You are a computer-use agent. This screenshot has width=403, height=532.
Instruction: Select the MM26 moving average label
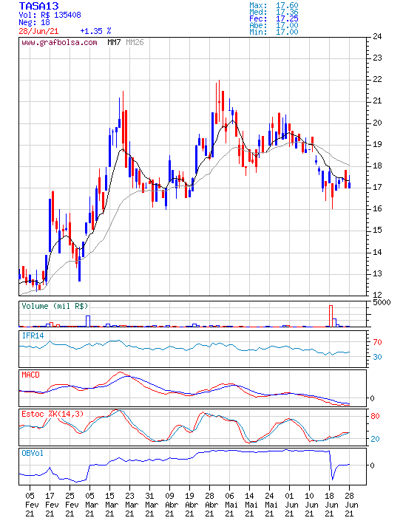[135, 42]
